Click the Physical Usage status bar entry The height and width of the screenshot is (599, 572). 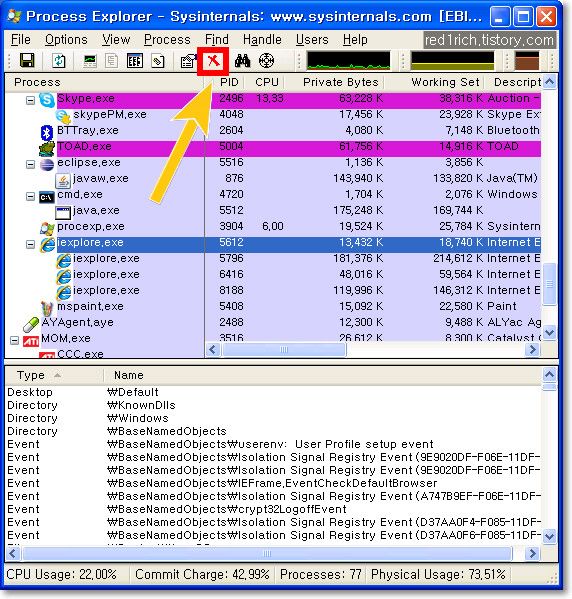(x=438, y=574)
